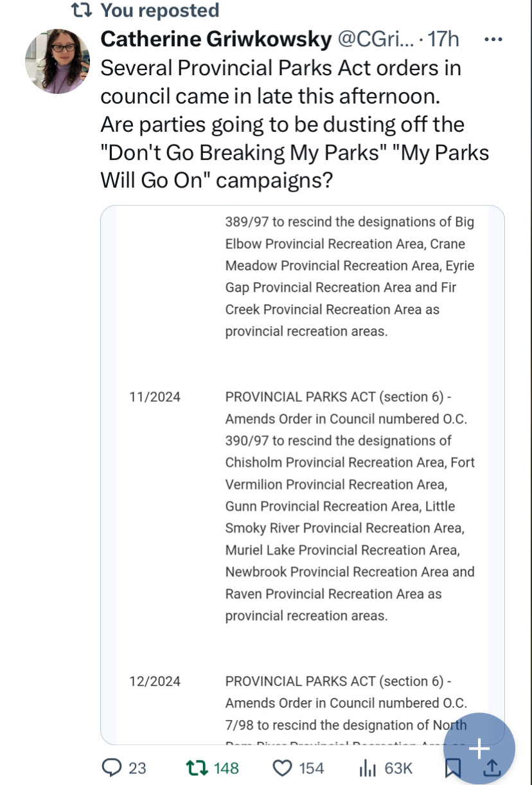Undo the repost via green arrows icon
The width and height of the screenshot is (532, 785).
point(195,767)
